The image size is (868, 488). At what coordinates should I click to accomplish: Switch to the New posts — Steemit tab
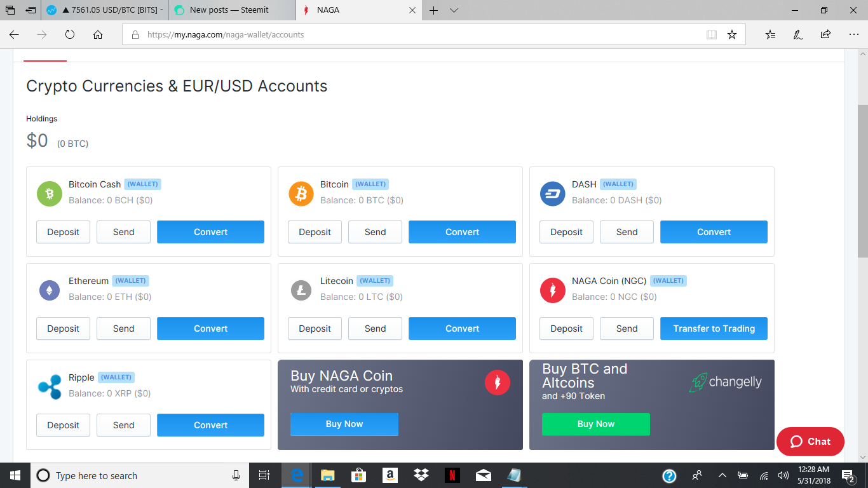click(x=232, y=10)
